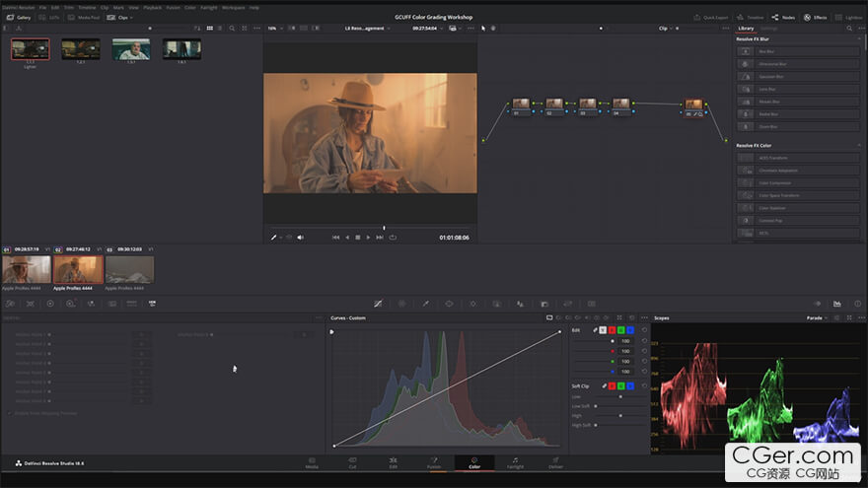Show the Keyframes panel icon
The height and width of the screenshot is (488, 868).
coord(817,304)
